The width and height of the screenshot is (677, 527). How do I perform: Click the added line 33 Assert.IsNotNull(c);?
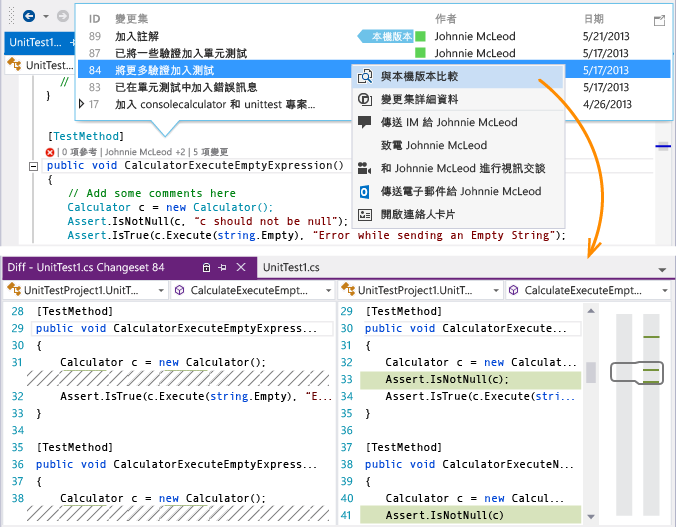click(471, 379)
